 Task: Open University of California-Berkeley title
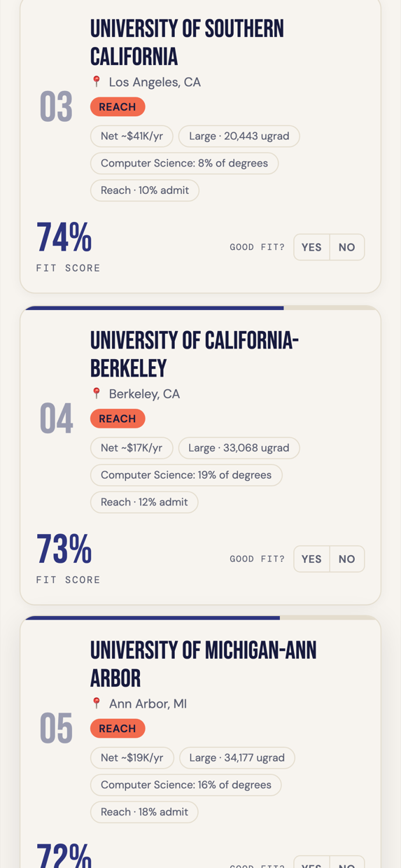[195, 354]
